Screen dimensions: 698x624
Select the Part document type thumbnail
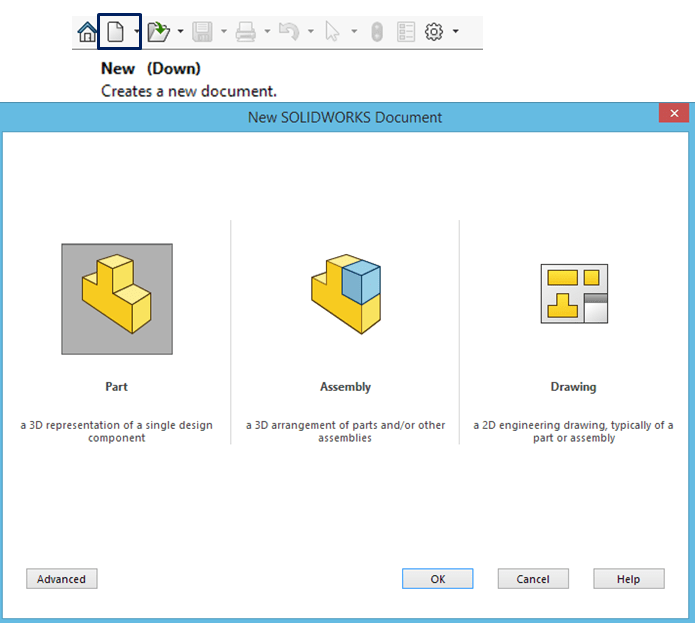click(x=117, y=299)
